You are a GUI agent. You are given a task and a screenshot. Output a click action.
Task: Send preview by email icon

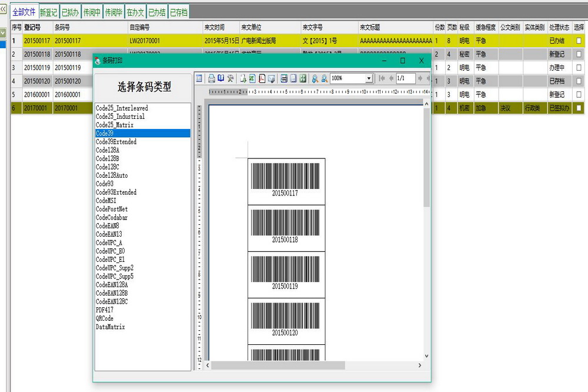272,78
